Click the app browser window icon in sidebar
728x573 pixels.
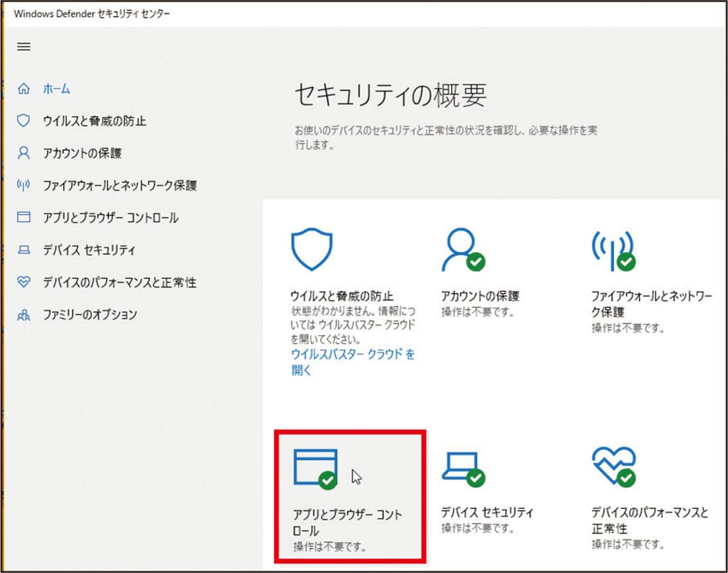pyautogui.click(x=23, y=217)
